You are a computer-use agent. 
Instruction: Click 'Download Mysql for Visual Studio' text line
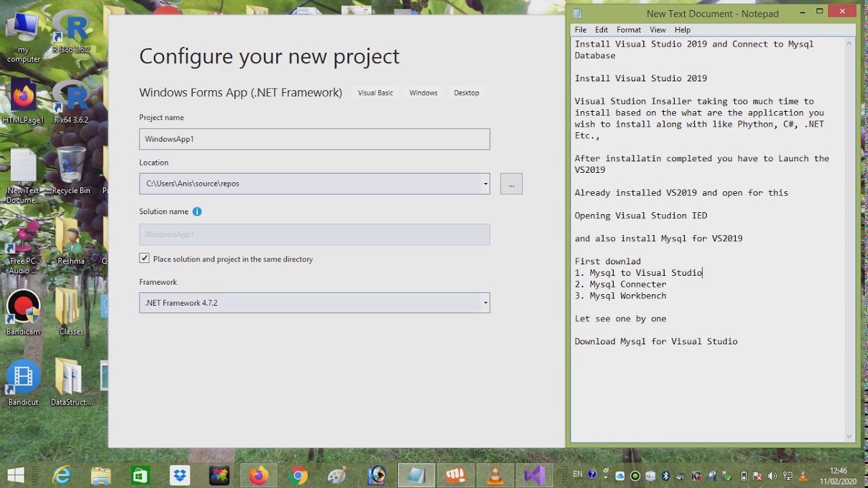656,342
